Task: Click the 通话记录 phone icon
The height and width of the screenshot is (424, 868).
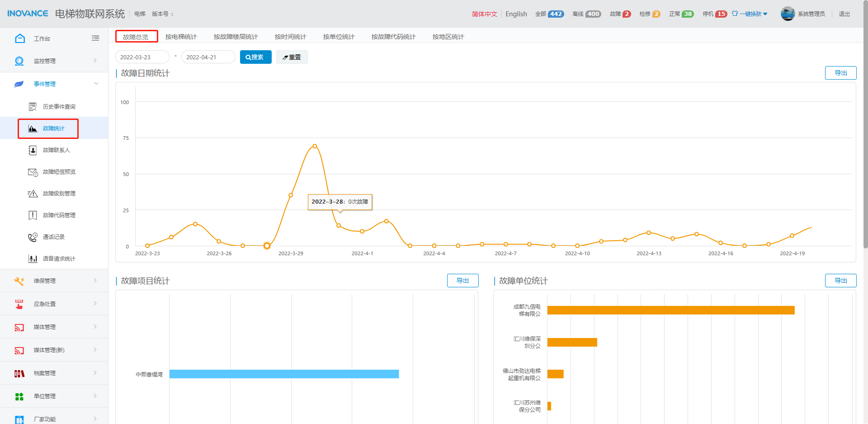Action: [x=33, y=237]
